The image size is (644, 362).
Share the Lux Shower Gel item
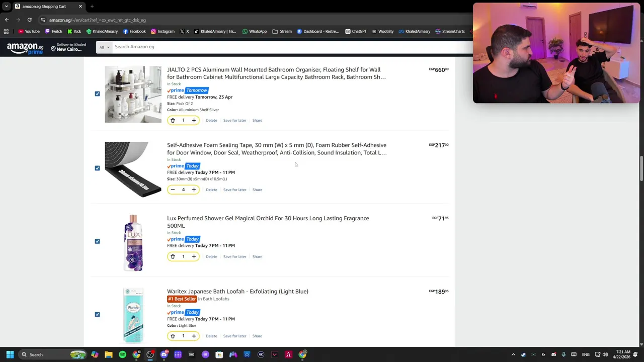coord(257,256)
